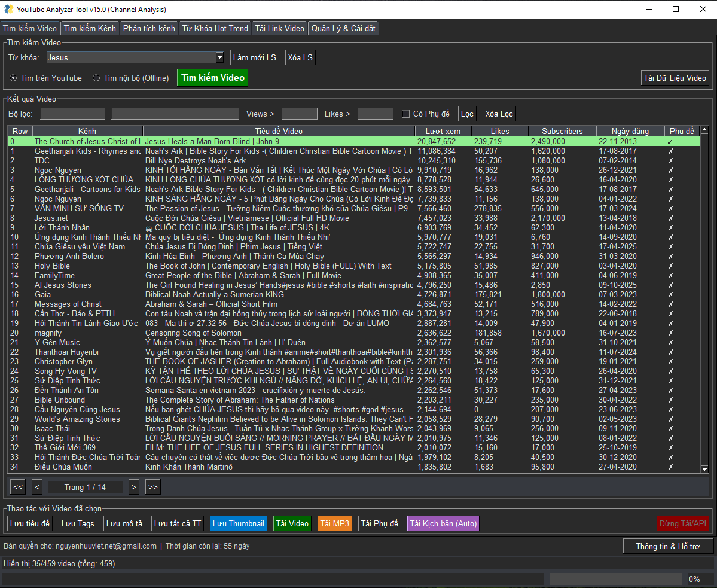Click the checkmark subtitle cell in row 0
Image resolution: width=717 pixels, height=588 pixels.
tap(670, 142)
